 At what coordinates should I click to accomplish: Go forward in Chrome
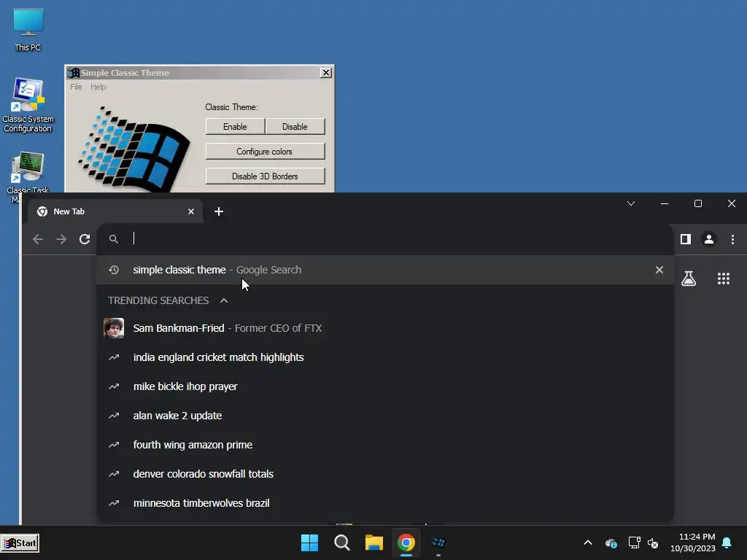click(x=61, y=239)
